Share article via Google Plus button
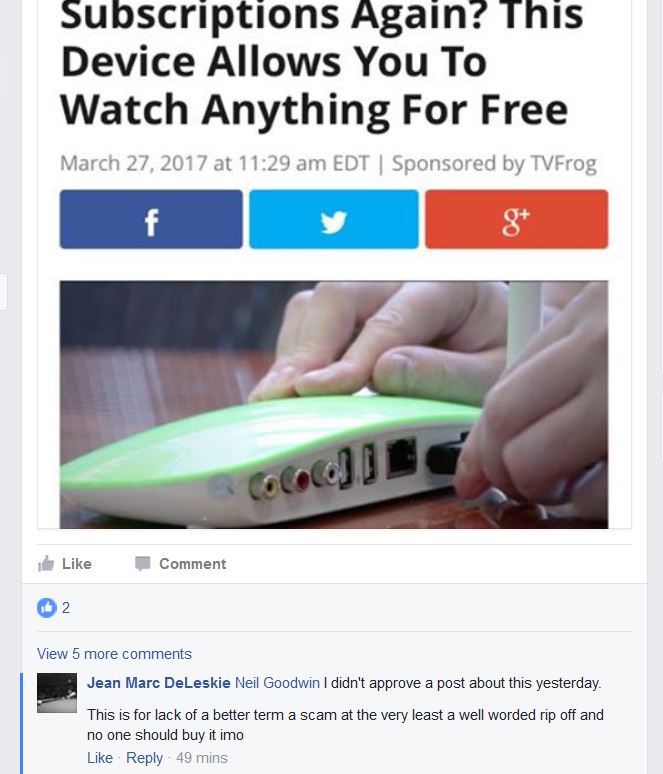The image size is (663, 774). pos(516,219)
